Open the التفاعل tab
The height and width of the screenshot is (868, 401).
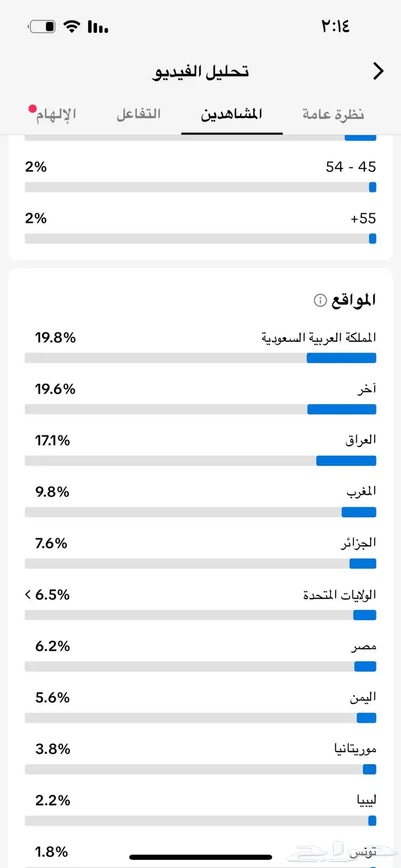pyautogui.click(x=139, y=114)
